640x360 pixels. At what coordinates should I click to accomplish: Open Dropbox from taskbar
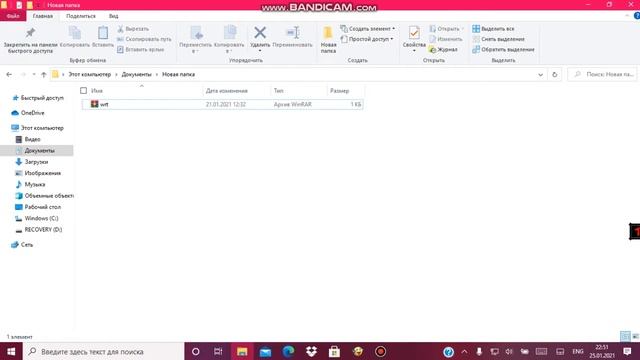click(x=311, y=351)
